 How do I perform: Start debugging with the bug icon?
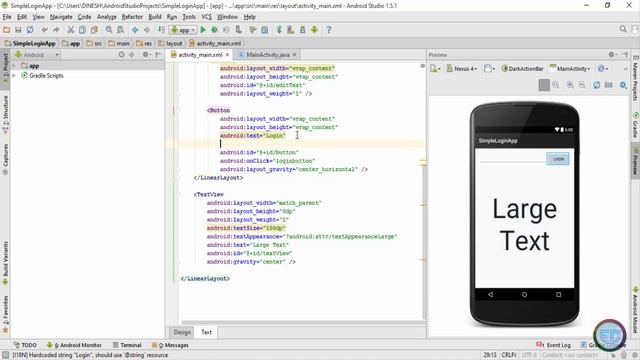[214, 30]
